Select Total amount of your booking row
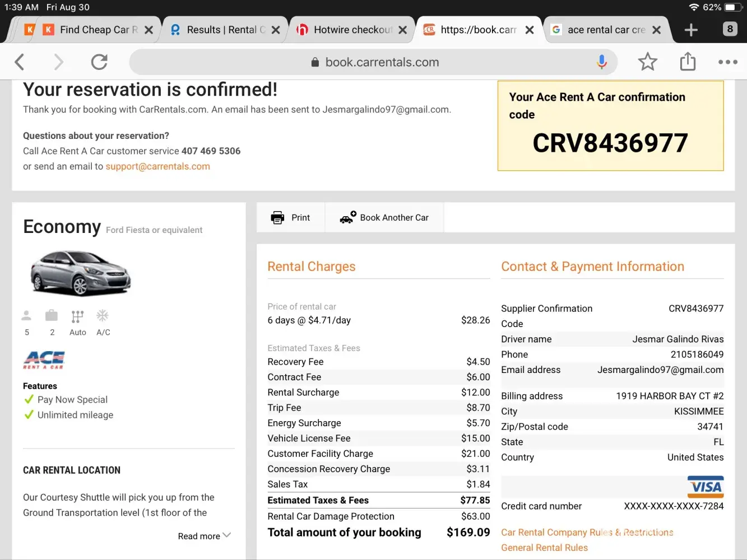Screen dimensions: 747x560 point(379,533)
